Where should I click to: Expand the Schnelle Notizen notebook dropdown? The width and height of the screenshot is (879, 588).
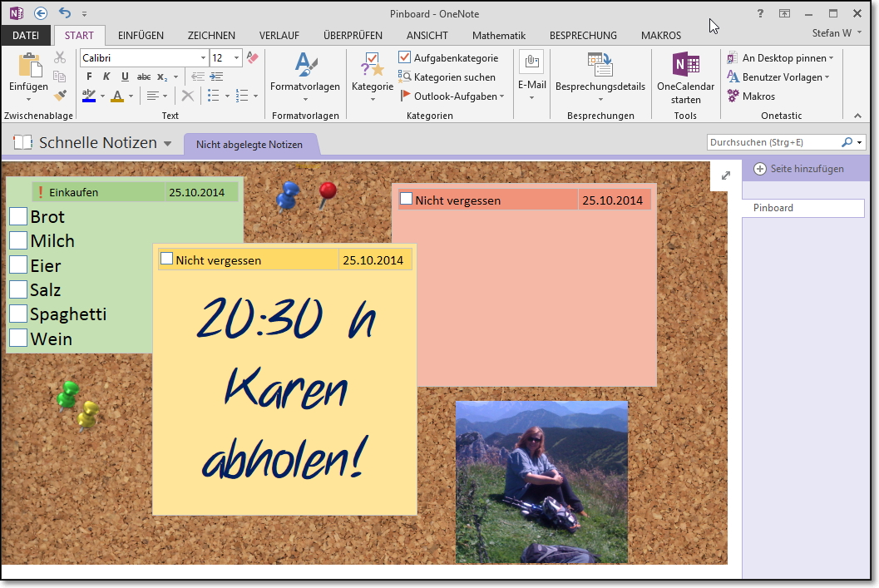pyautogui.click(x=165, y=141)
